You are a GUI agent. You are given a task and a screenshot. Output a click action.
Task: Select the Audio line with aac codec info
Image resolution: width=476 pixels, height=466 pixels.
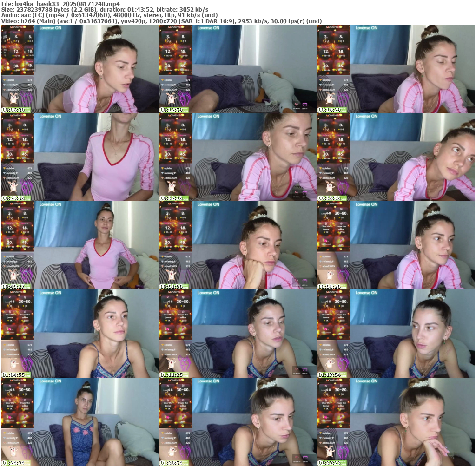pos(110,15)
